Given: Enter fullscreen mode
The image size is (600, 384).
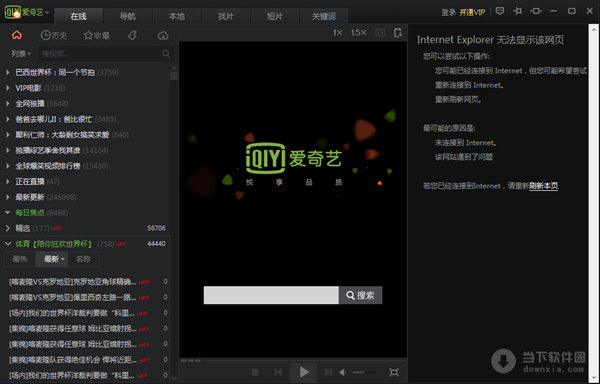Looking at the screenshot, I should [394, 372].
